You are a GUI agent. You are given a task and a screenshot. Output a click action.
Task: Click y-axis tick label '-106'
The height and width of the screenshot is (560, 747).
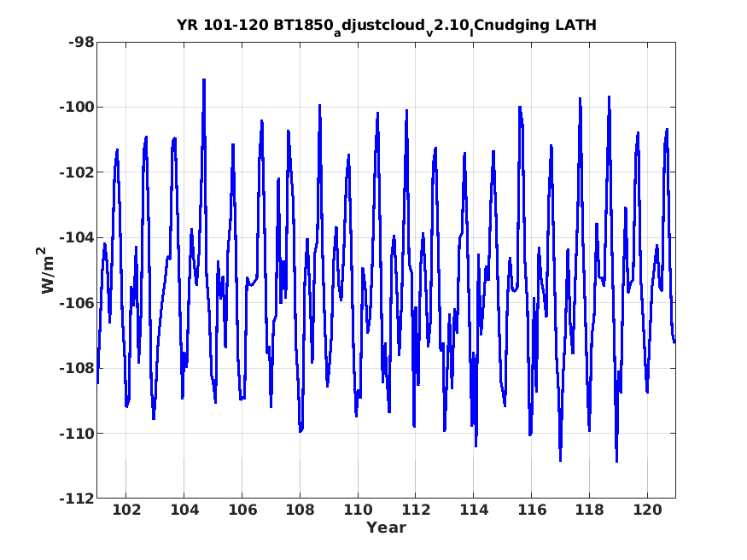77,303
